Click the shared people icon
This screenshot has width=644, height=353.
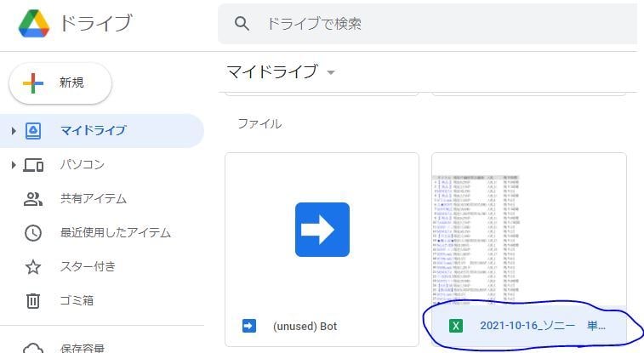point(33,199)
